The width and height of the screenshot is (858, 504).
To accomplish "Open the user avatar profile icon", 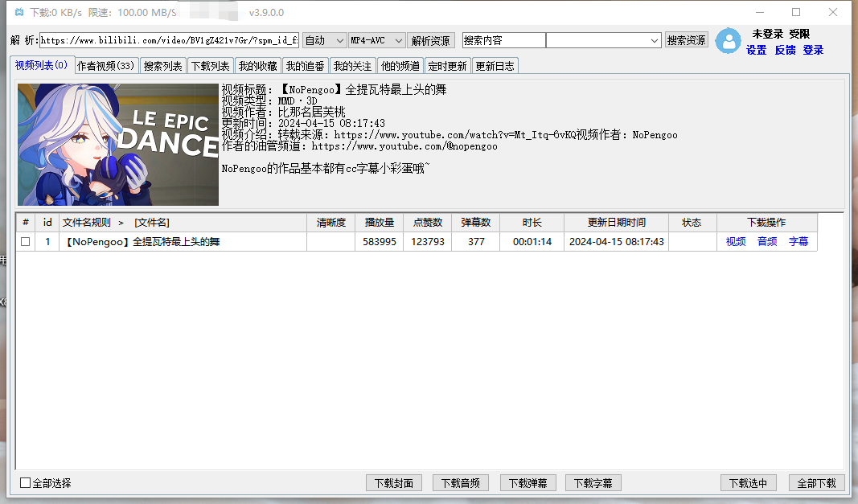I will click(729, 41).
